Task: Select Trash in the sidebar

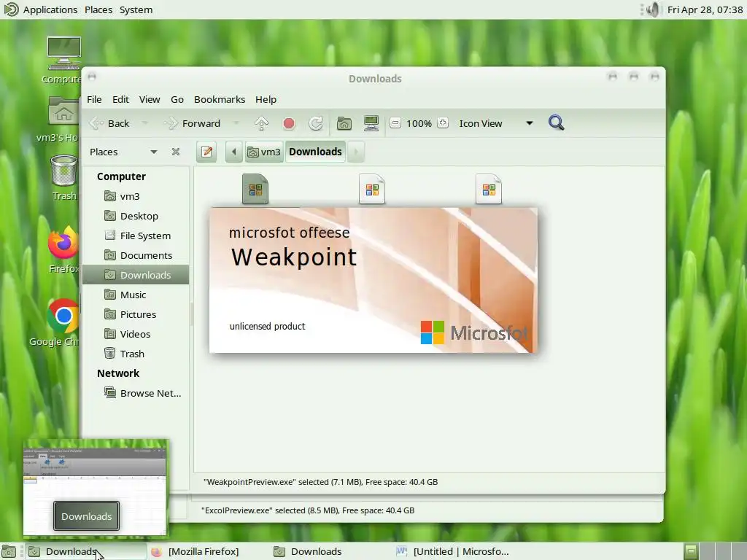Action: coord(136,354)
